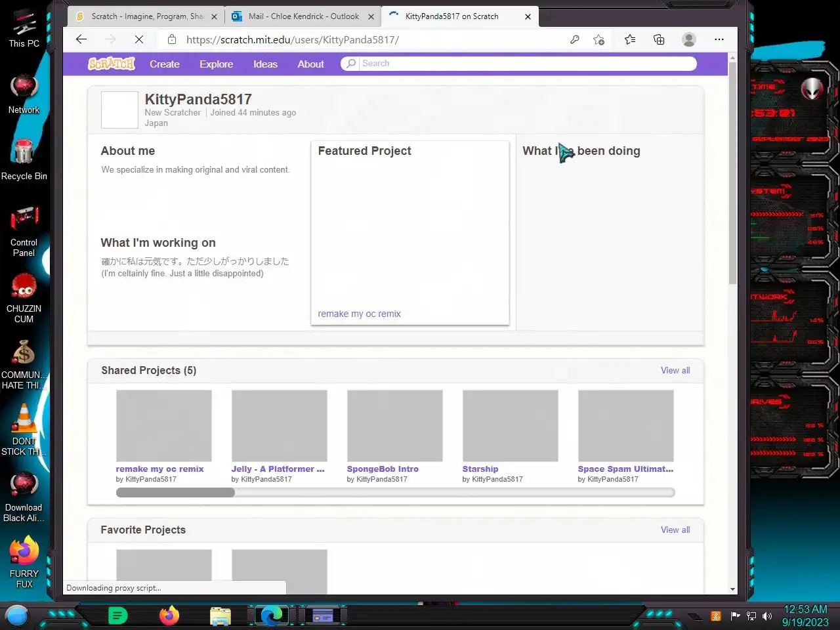The width and height of the screenshot is (840, 630).
Task: Click View all for Favorite Projects
Action: [x=675, y=530]
